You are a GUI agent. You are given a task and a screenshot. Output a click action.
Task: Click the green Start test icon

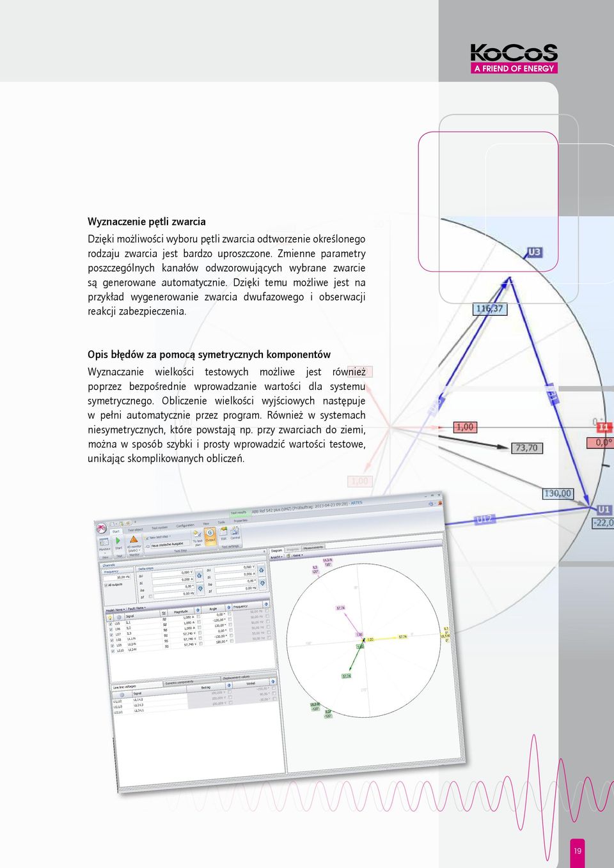tap(118, 541)
